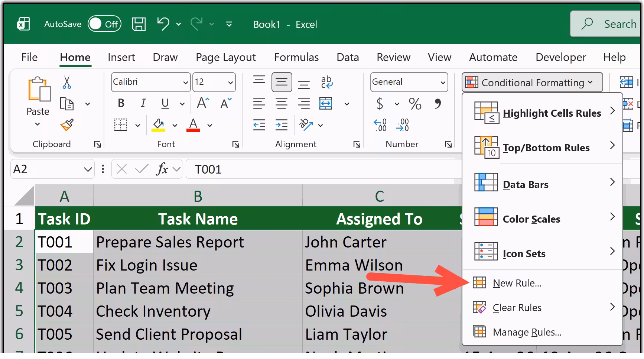Apply Accounting dollar format
The width and height of the screenshot is (644, 359).
[380, 103]
